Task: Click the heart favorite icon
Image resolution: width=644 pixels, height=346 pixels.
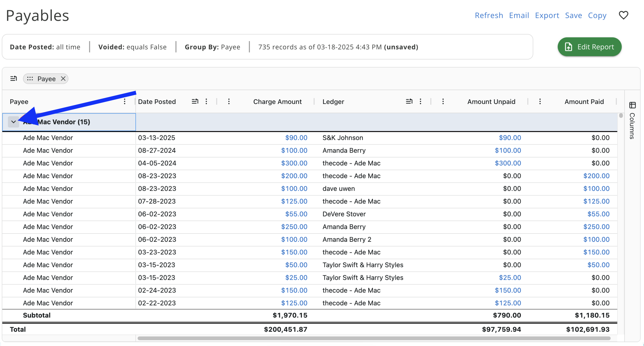Action: click(x=623, y=15)
